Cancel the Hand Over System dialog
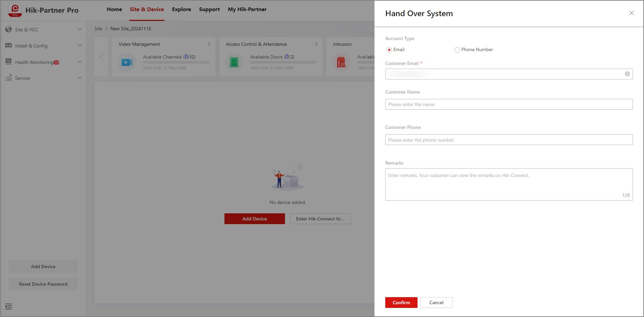This screenshot has width=644, height=317. (436, 303)
